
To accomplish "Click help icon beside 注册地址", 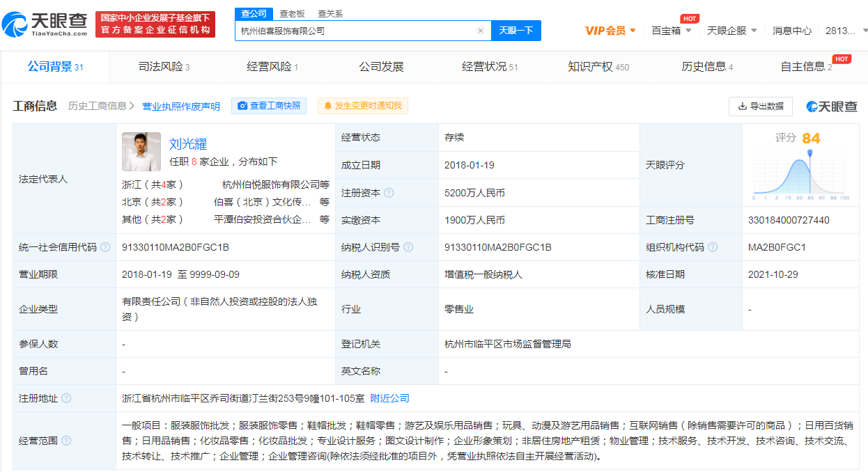I will 66,398.
